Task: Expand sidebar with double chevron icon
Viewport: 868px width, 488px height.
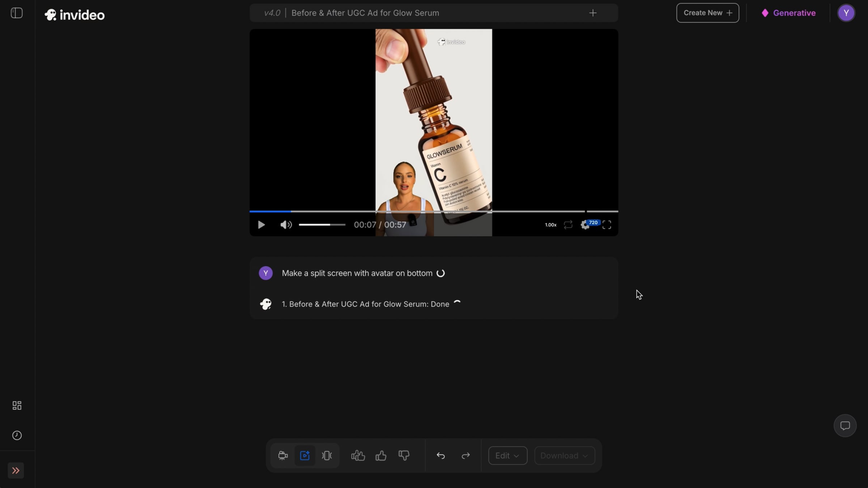Action: tap(16, 471)
